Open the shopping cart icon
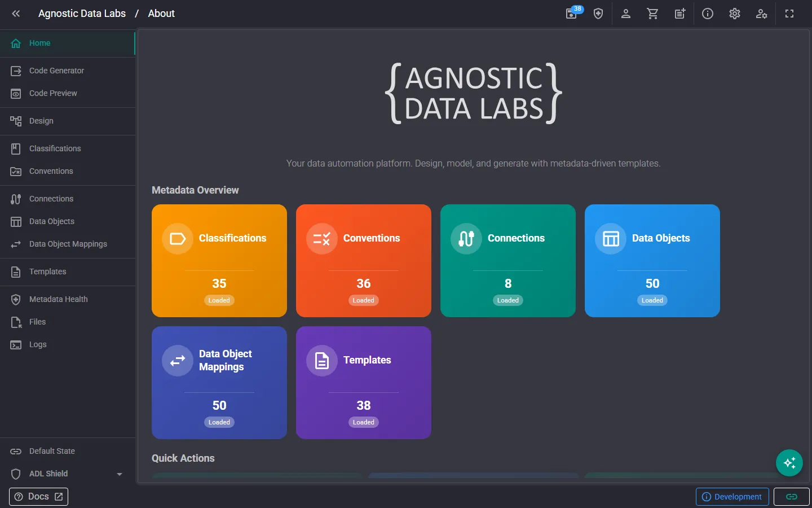 pos(652,14)
